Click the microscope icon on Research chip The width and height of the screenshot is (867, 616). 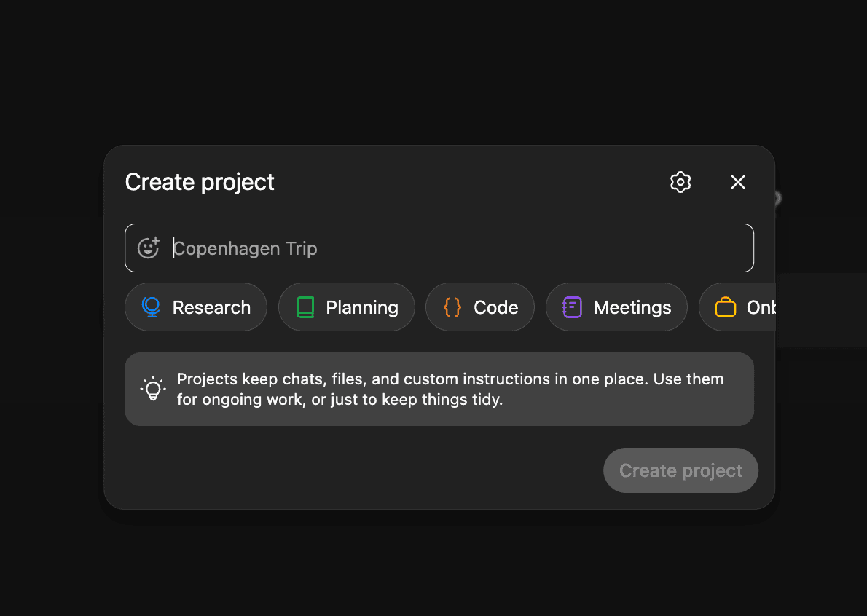pyautogui.click(x=151, y=307)
